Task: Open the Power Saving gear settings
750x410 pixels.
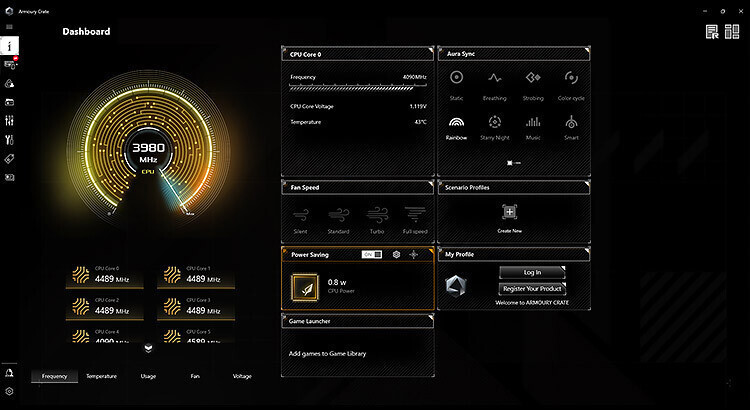Action: (x=396, y=255)
